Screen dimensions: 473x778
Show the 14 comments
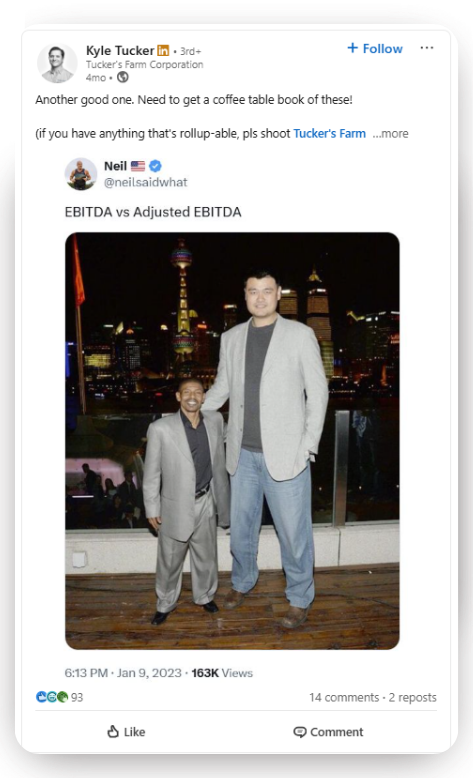[344, 697]
